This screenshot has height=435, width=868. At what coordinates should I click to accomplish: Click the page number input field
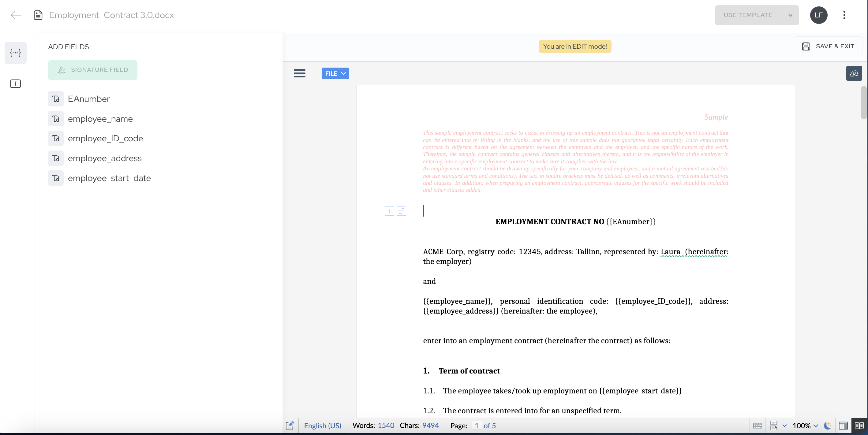pyautogui.click(x=477, y=426)
